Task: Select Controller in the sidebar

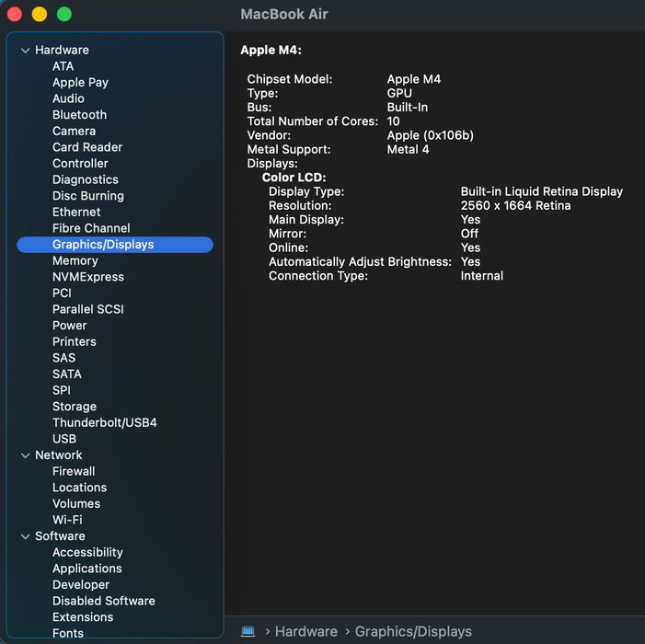Action: coord(80,164)
